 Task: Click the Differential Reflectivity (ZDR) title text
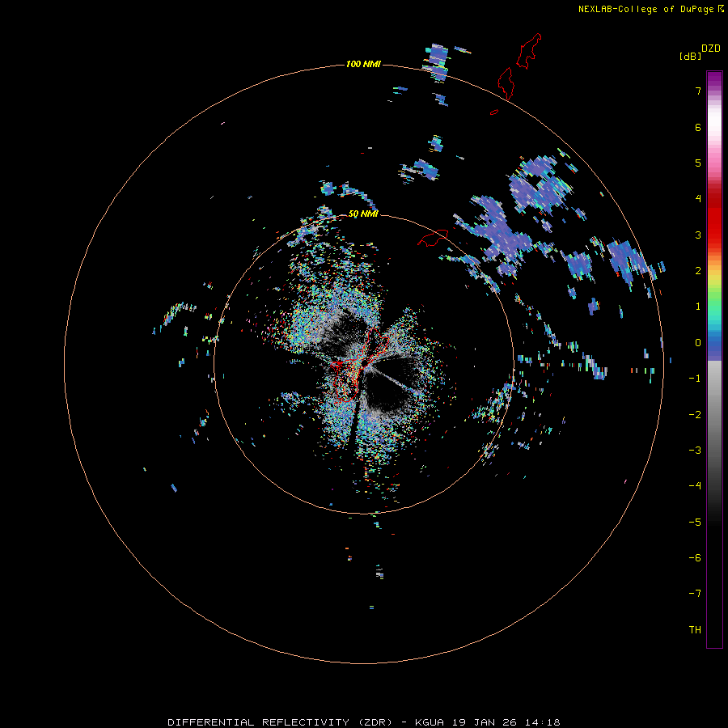[x=280, y=722]
